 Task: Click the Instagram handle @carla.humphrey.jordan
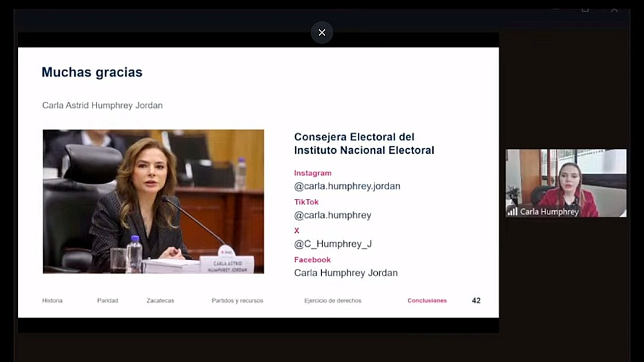click(x=347, y=186)
